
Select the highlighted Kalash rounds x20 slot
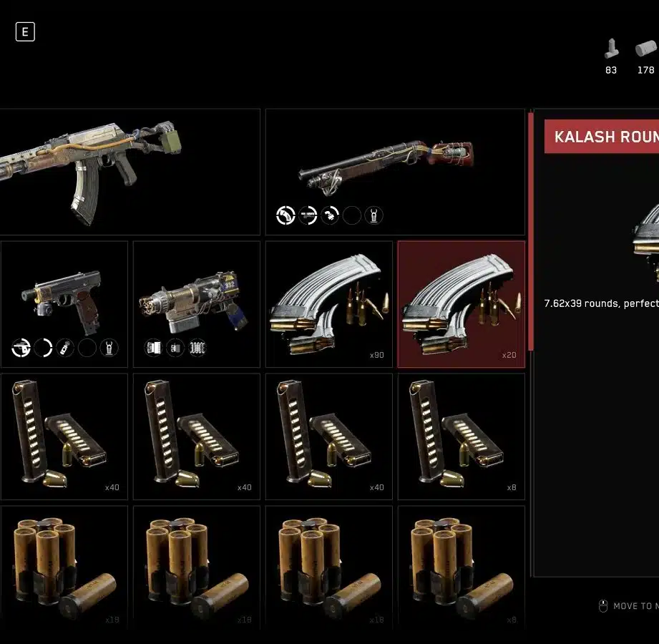(462, 304)
